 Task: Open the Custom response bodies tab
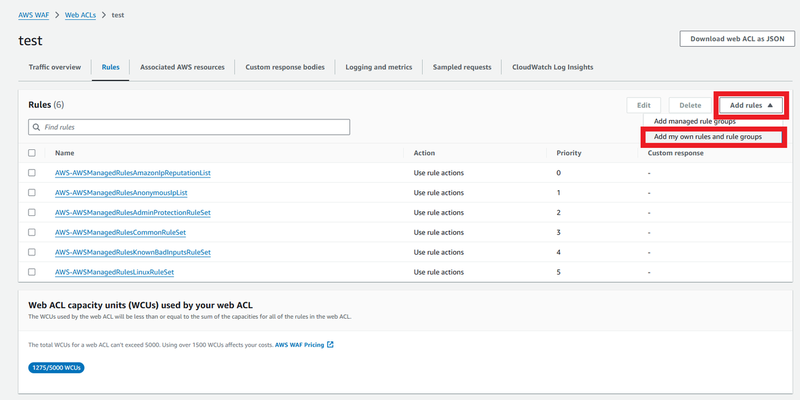click(285, 67)
